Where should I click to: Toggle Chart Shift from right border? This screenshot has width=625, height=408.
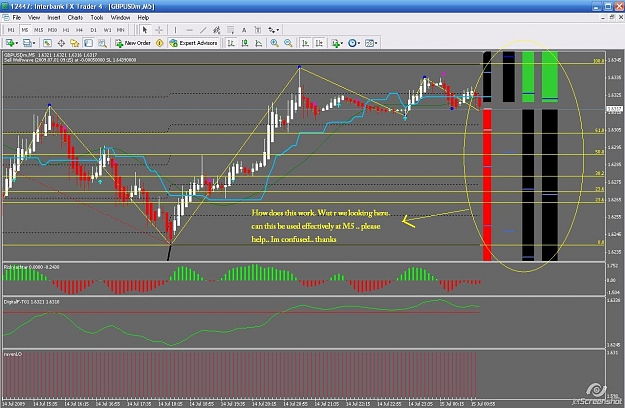pos(319,43)
